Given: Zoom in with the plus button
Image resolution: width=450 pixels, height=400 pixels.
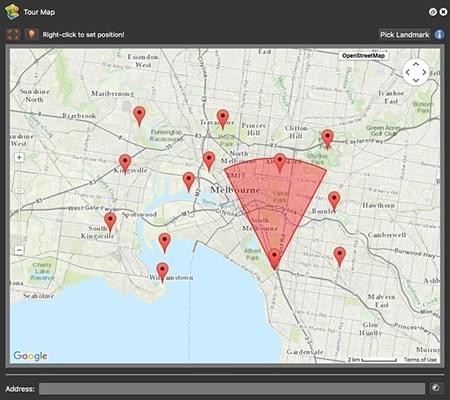Looking at the screenshot, I should [19, 157].
